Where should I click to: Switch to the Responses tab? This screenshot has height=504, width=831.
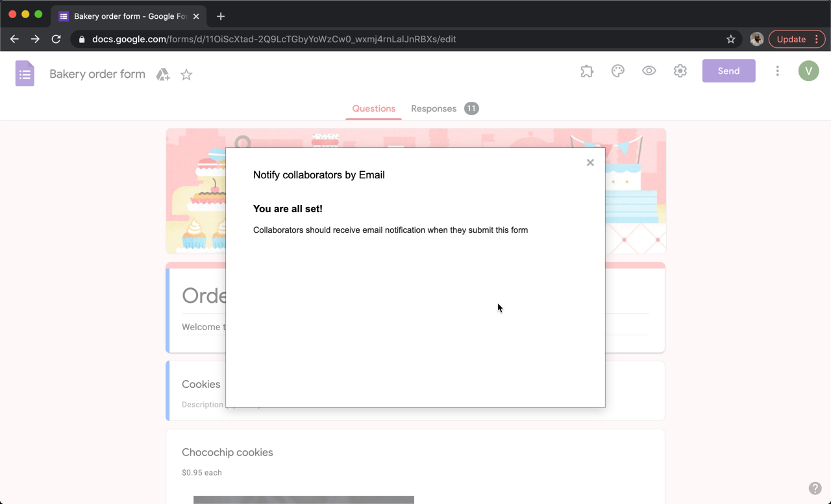(x=434, y=108)
